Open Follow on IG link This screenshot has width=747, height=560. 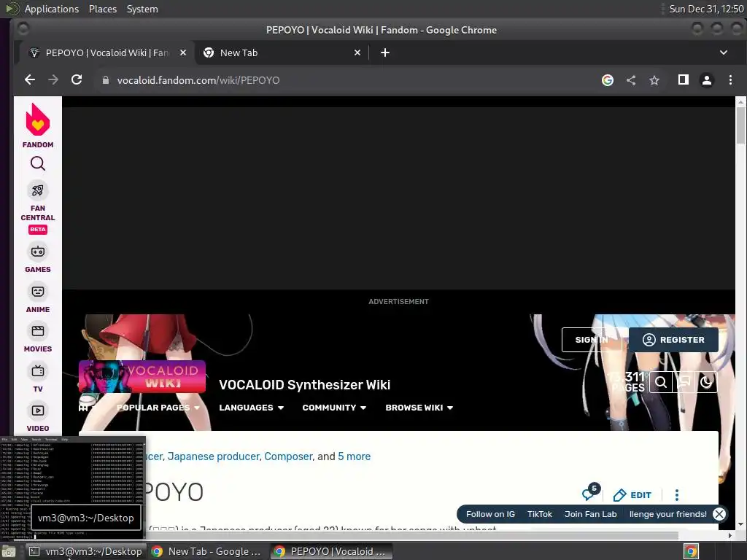[x=490, y=514]
